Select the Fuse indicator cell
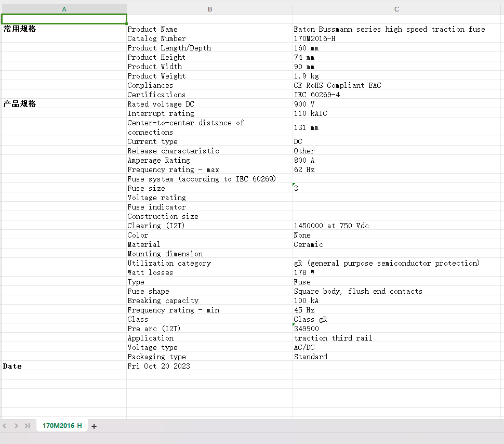This screenshot has height=444, width=504. pos(209,206)
